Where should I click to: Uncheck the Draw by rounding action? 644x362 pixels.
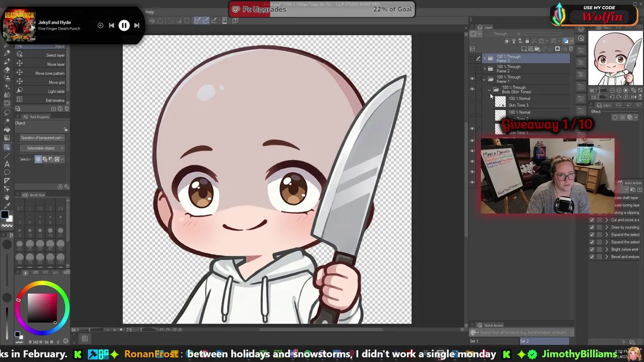point(592,227)
